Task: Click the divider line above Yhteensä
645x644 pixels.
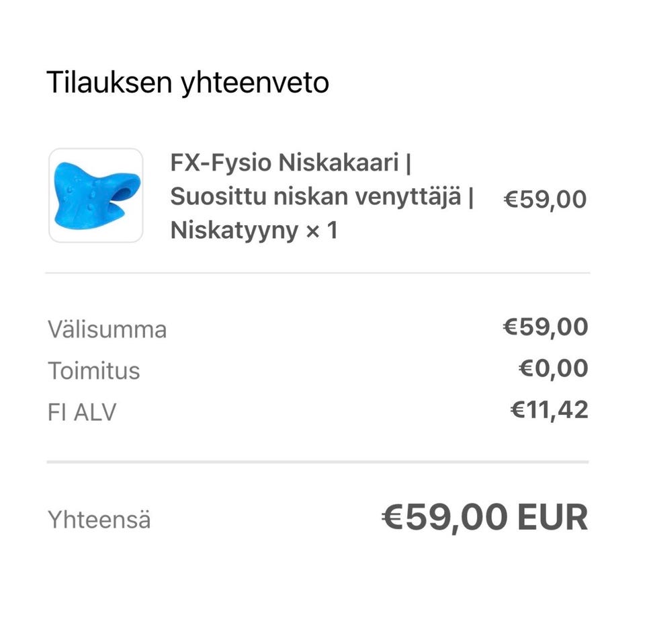Action: click(x=318, y=462)
